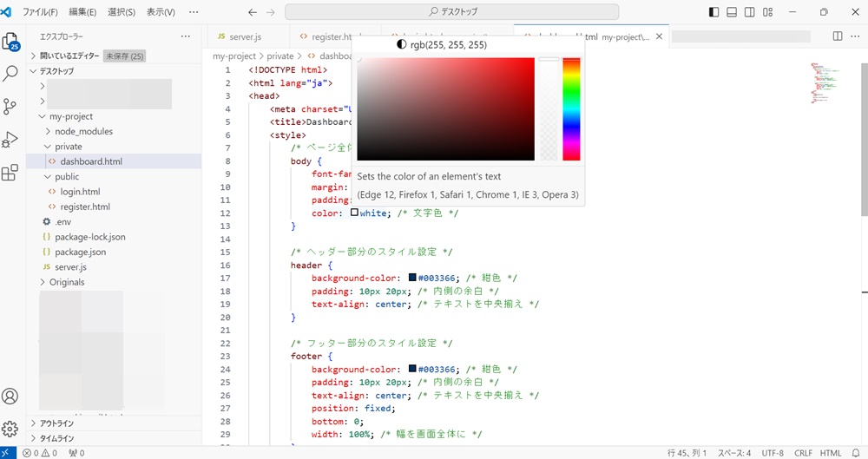This screenshot has width=868, height=459.
Task: Click the hue strip in color picker
Action: click(571, 109)
